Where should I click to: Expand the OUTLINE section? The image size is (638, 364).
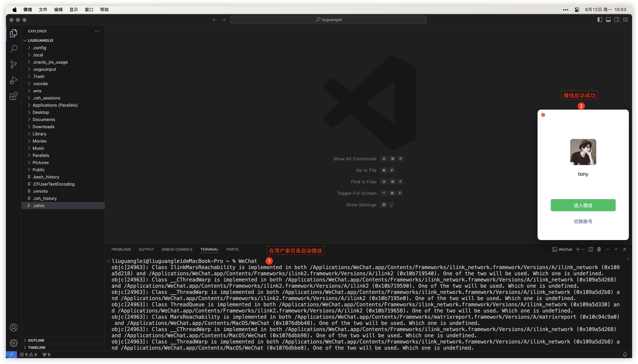click(x=36, y=340)
